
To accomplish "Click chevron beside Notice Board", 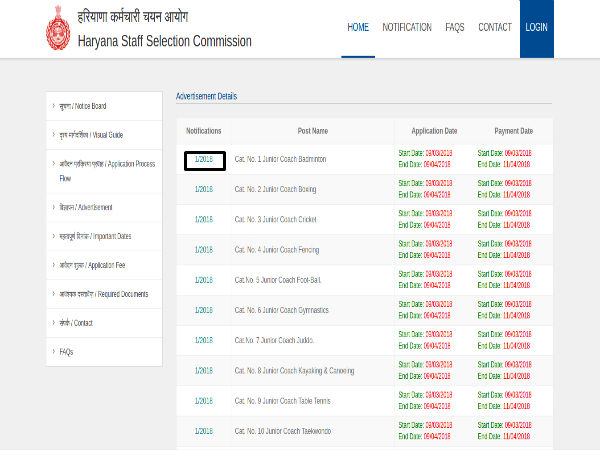I will click(54, 106).
